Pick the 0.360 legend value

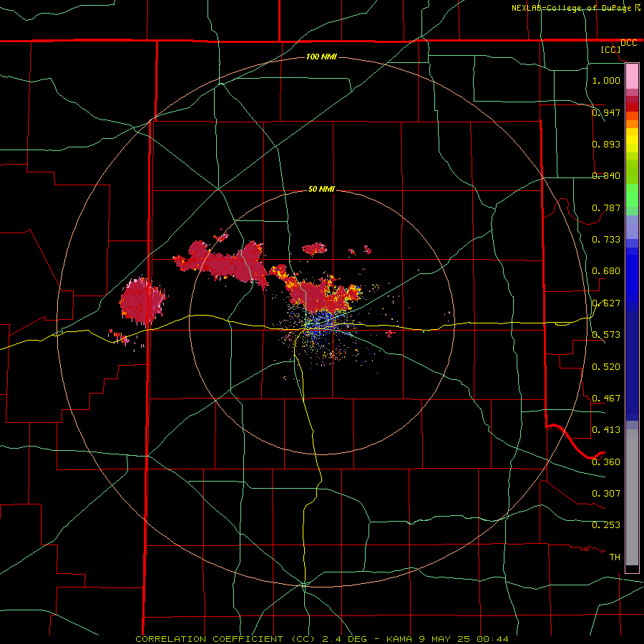click(x=606, y=462)
